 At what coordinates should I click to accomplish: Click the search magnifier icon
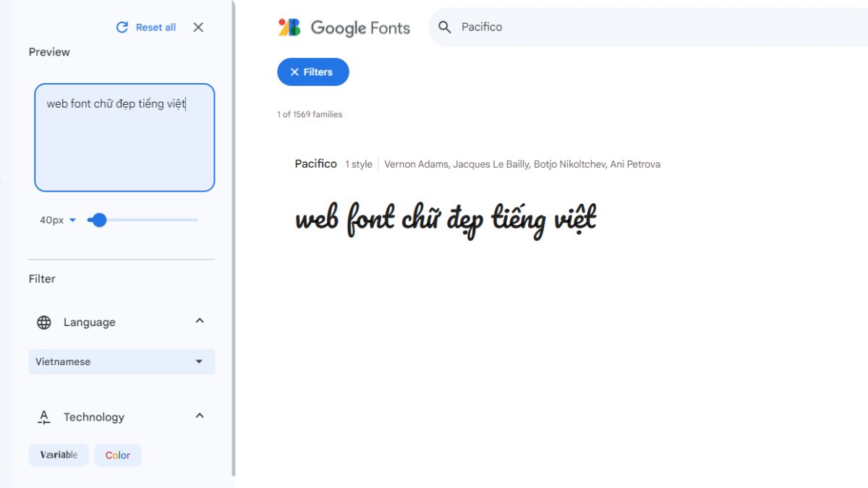tap(445, 27)
